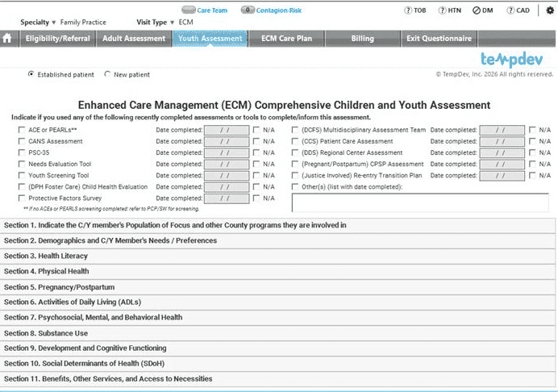Mark N/A for DCFS Multidisciplinary Assessment Team
This screenshot has height=392, width=558.
(532, 130)
